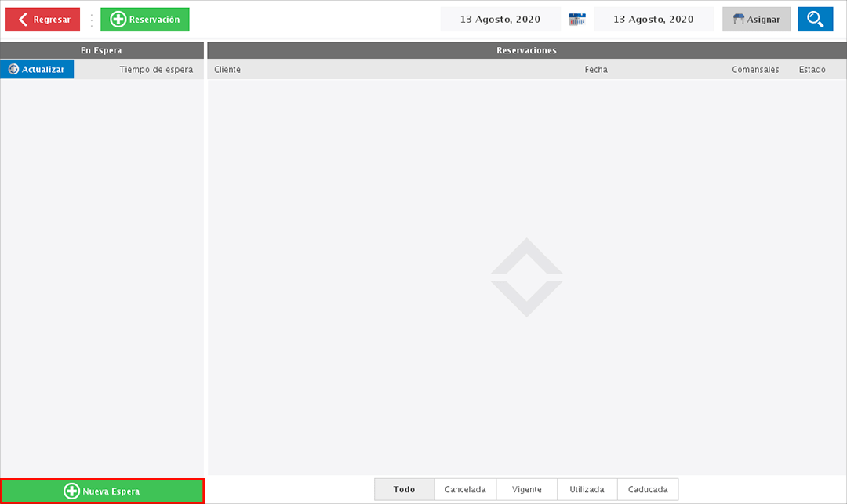
Task: Refresh the waiting list with Actualizar
Action: coord(37,69)
